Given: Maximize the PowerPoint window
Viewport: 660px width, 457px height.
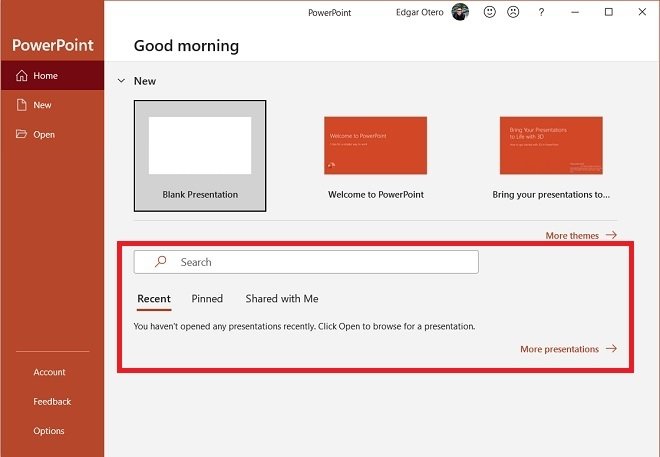Looking at the screenshot, I should (609, 12).
